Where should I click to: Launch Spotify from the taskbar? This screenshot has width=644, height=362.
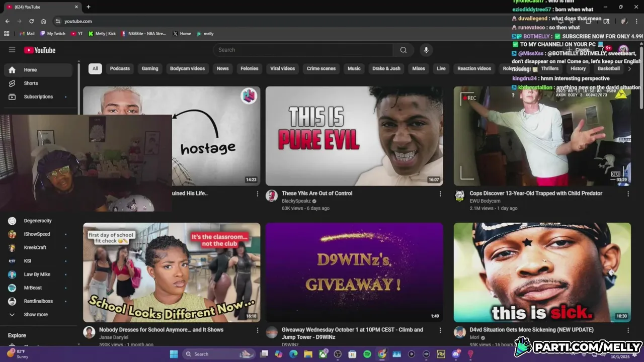click(x=367, y=354)
